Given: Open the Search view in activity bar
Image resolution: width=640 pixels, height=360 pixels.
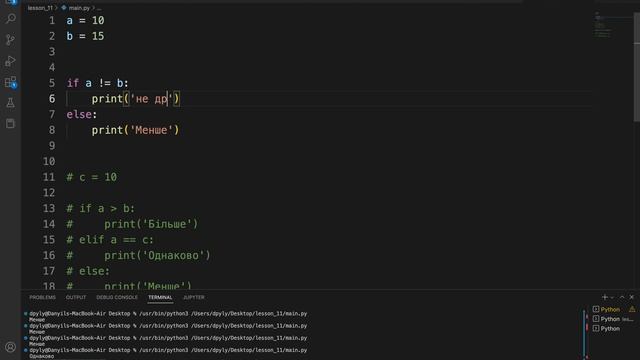Looking at the screenshot, I should click(11, 18).
